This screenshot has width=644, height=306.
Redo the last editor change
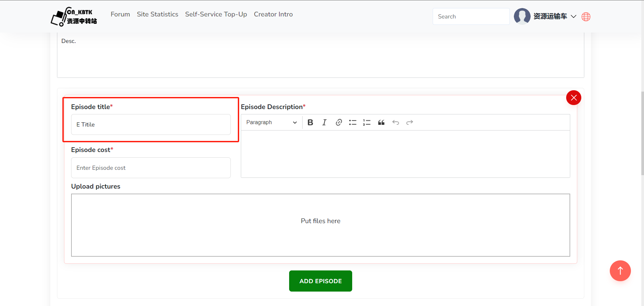410,122
